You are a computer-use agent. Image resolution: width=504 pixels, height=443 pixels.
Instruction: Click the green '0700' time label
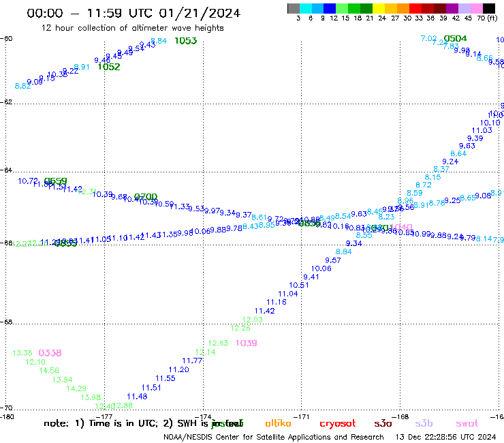click(x=146, y=196)
